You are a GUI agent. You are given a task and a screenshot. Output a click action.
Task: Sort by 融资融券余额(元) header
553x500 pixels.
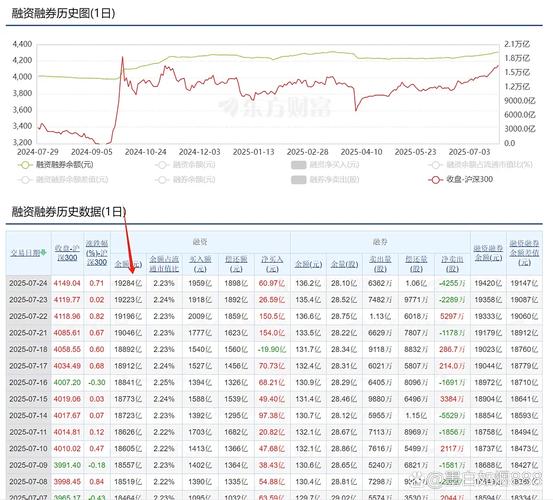(488, 253)
